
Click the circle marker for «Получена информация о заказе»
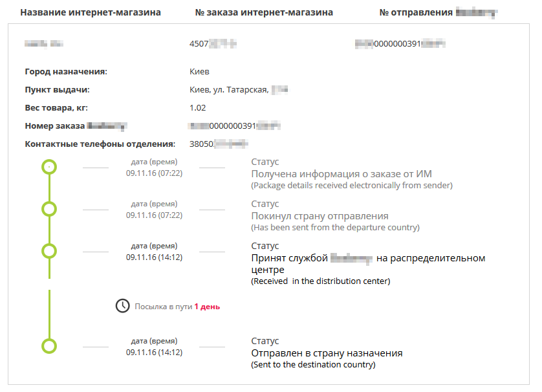[x=49, y=167]
